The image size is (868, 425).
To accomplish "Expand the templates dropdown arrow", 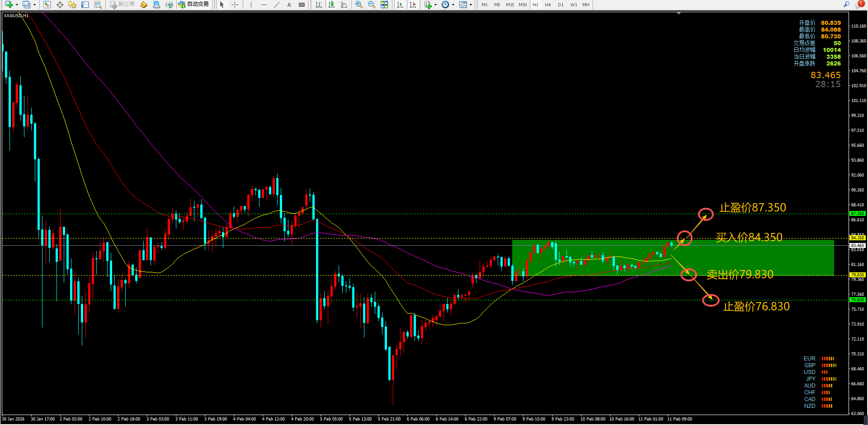I will click(471, 5).
